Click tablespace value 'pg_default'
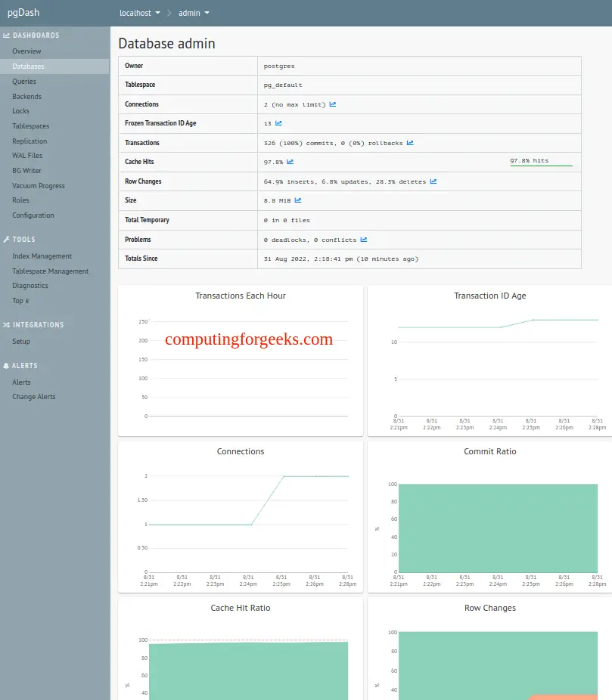 pyautogui.click(x=283, y=85)
